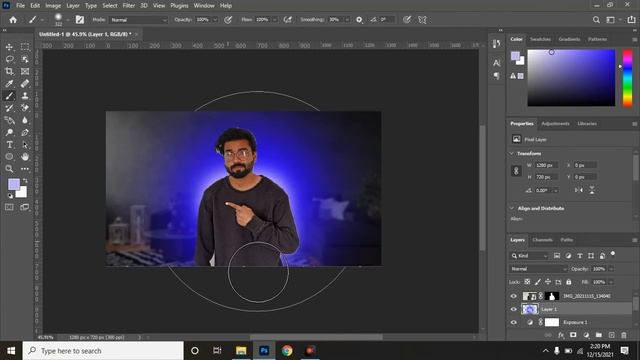Pick a hue on the vertical hue slider
640x360 pixels.
tap(627, 78)
